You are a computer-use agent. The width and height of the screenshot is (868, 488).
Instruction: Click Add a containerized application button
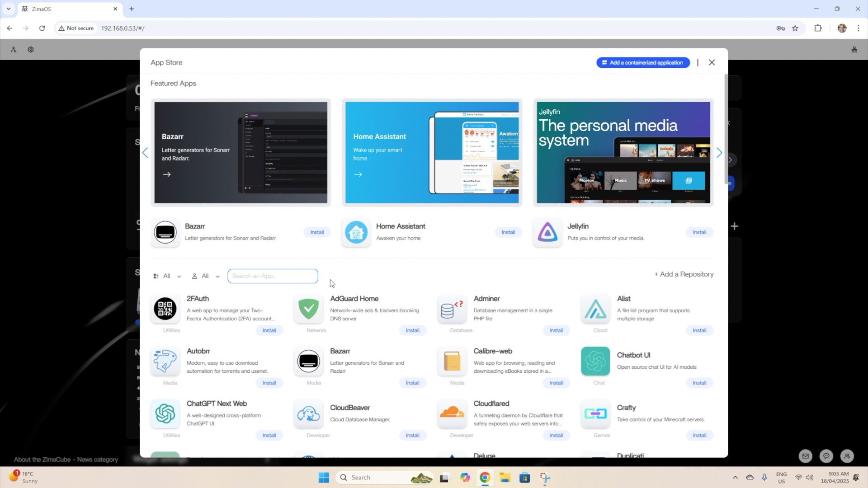coord(643,62)
